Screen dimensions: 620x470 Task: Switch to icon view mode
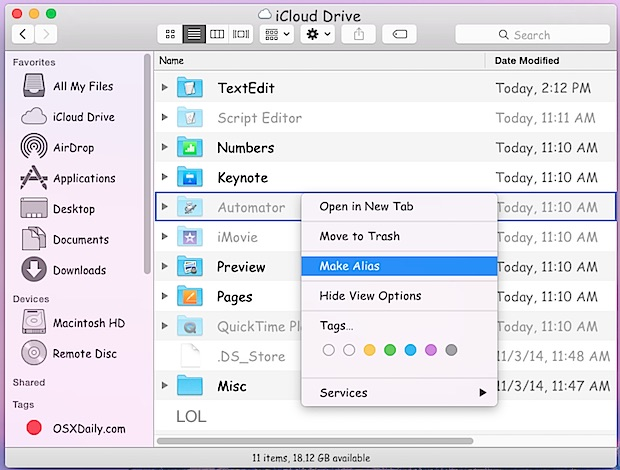(169, 34)
